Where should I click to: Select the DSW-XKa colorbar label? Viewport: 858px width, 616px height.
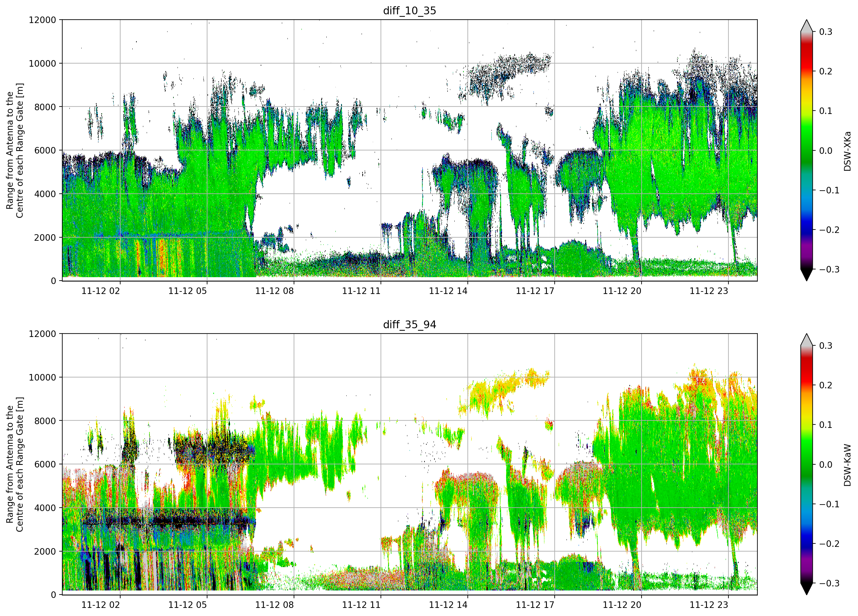(x=847, y=151)
